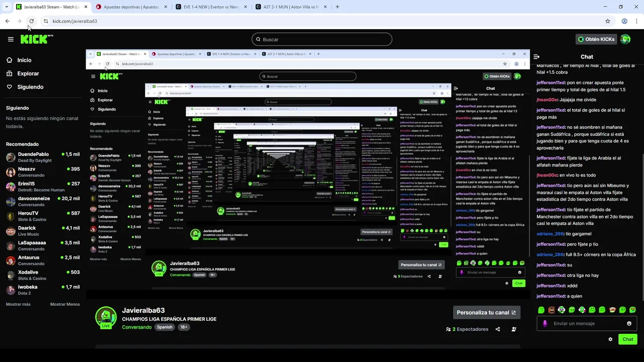Select the Javieralba63 Stream tab
The width and height of the screenshot is (644, 362).
click(x=51, y=7)
